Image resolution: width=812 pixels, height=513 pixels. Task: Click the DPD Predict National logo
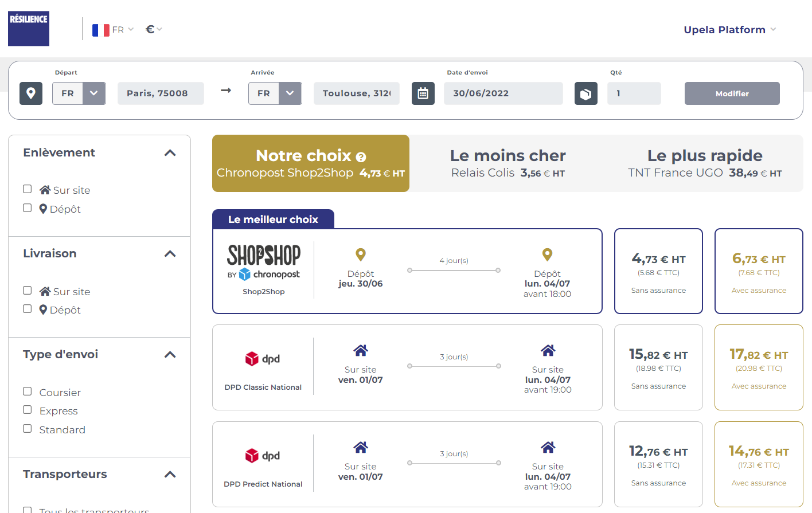pyautogui.click(x=263, y=456)
